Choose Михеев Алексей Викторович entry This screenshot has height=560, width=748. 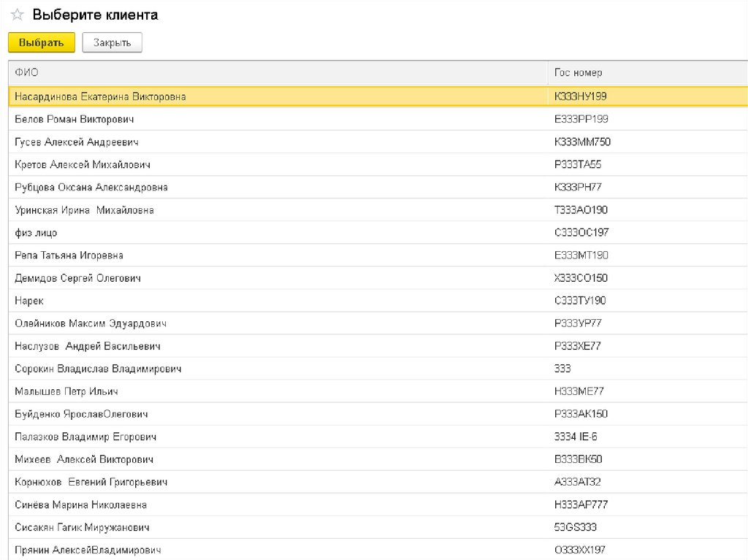click(84, 459)
